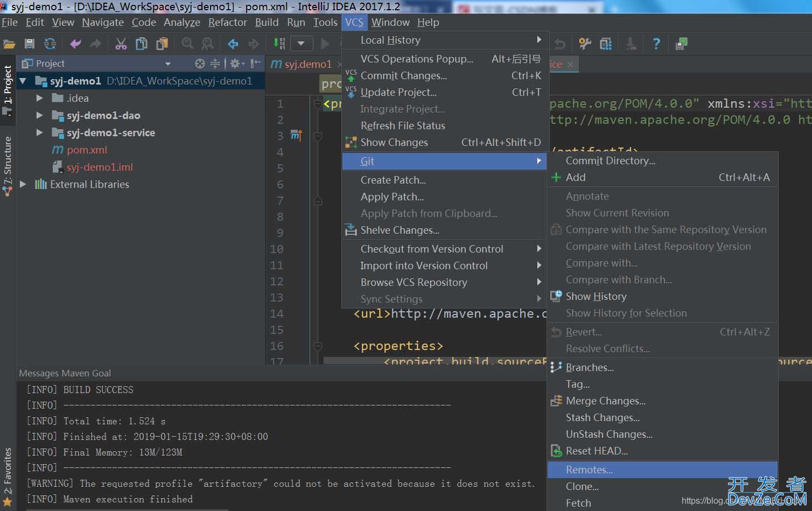The image size is (812, 511).
Task: Expand Browse VCS Repository submenu
Action: 444,283
